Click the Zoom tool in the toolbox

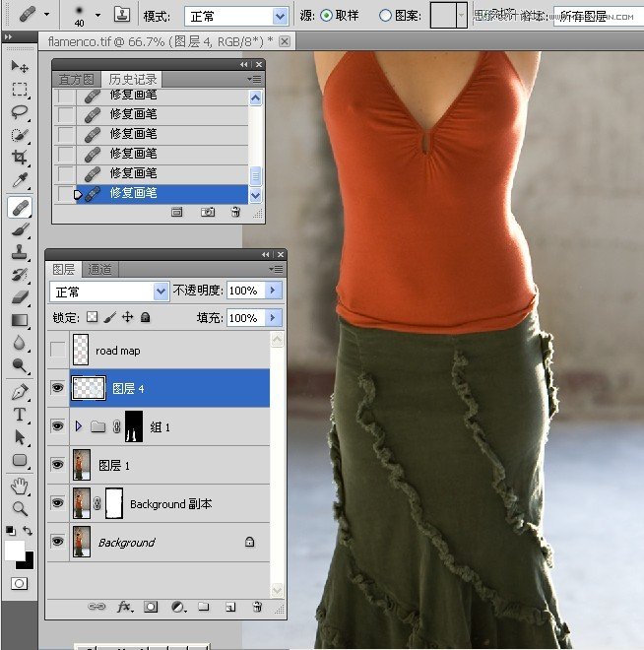tap(19, 508)
